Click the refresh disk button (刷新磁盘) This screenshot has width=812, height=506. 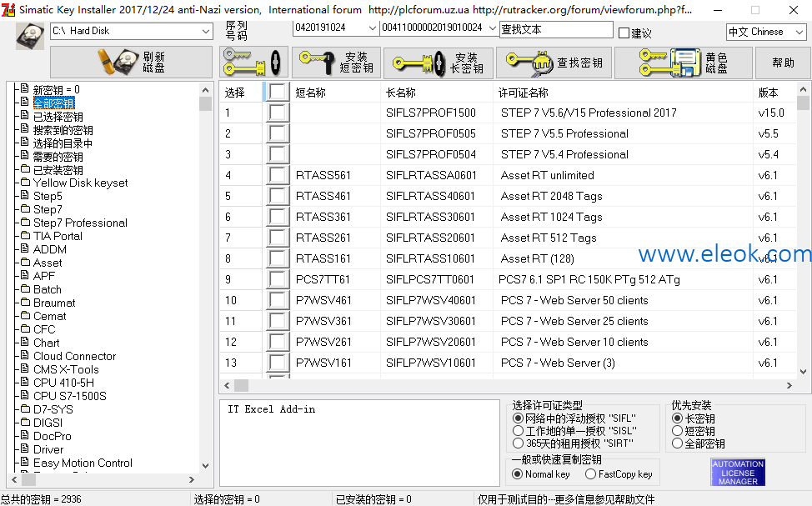pos(131,63)
